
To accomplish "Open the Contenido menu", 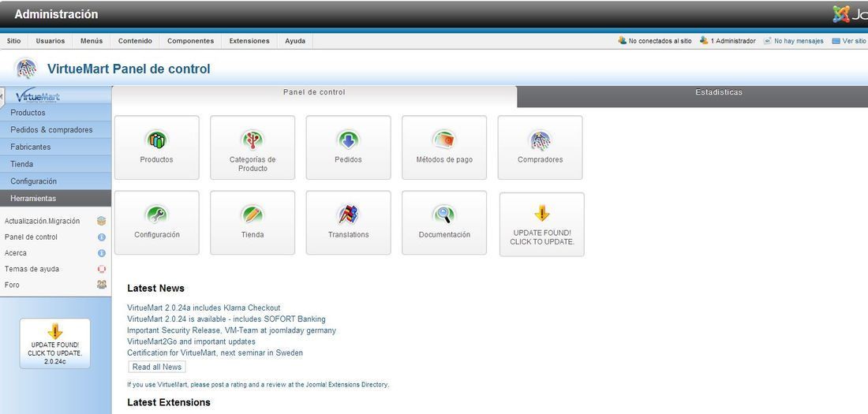I will [135, 41].
